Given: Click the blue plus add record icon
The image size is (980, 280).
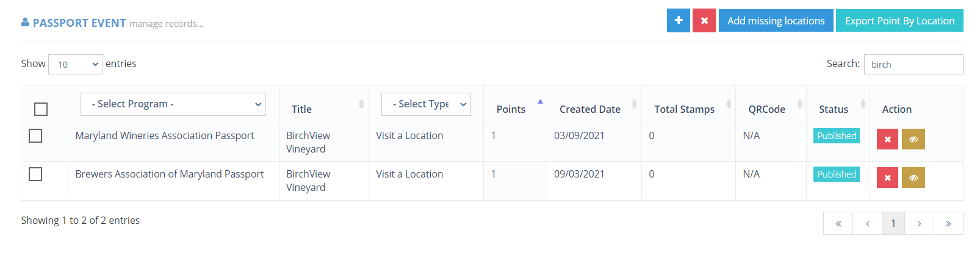Looking at the screenshot, I should (678, 21).
